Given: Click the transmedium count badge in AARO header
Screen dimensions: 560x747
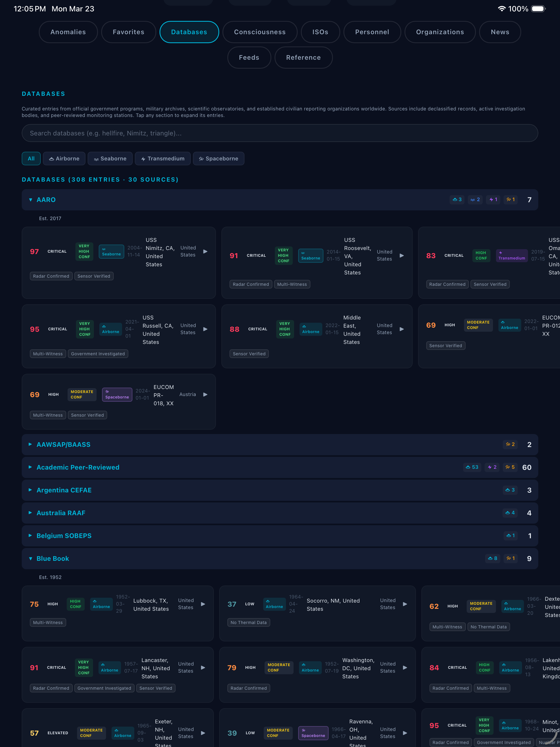Looking at the screenshot, I should (493, 200).
